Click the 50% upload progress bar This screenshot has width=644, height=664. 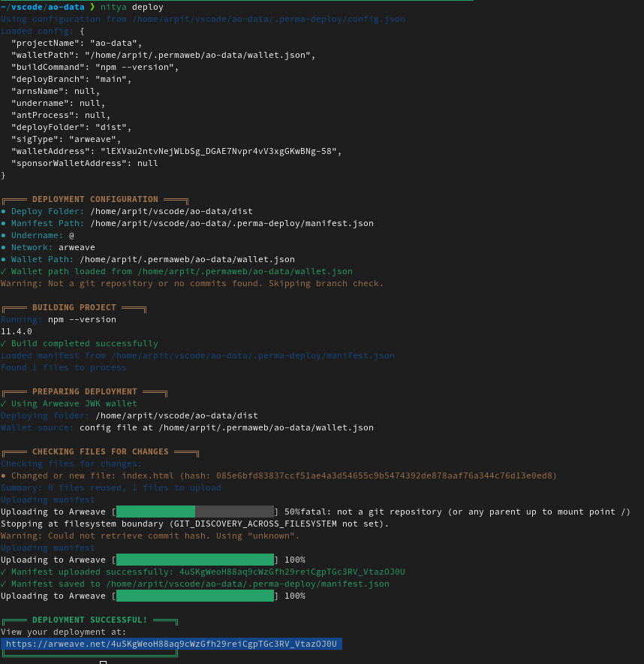[x=195, y=512]
